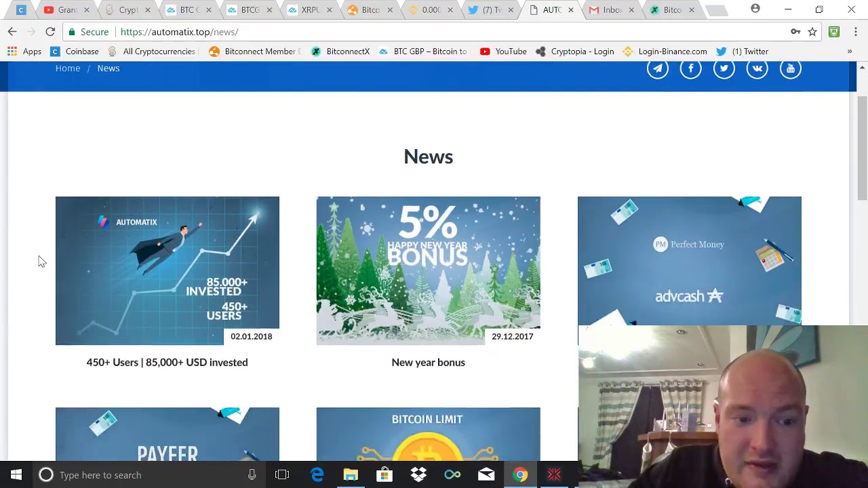Switch to the YouTube browser tab
The image size is (868, 488).
[x=64, y=9]
